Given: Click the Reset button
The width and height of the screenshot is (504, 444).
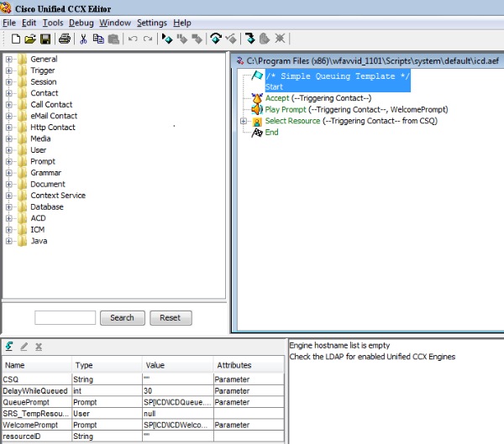Looking at the screenshot, I should [171, 318].
